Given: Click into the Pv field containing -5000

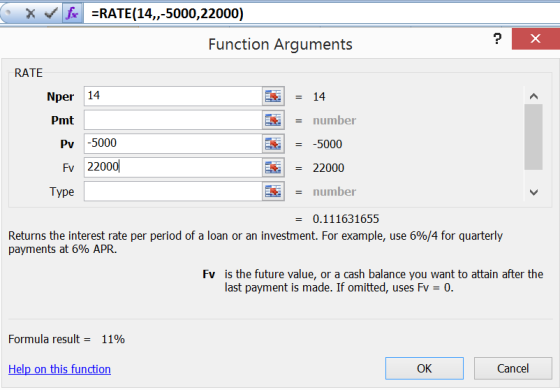Looking at the screenshot, I should (173, 144).
